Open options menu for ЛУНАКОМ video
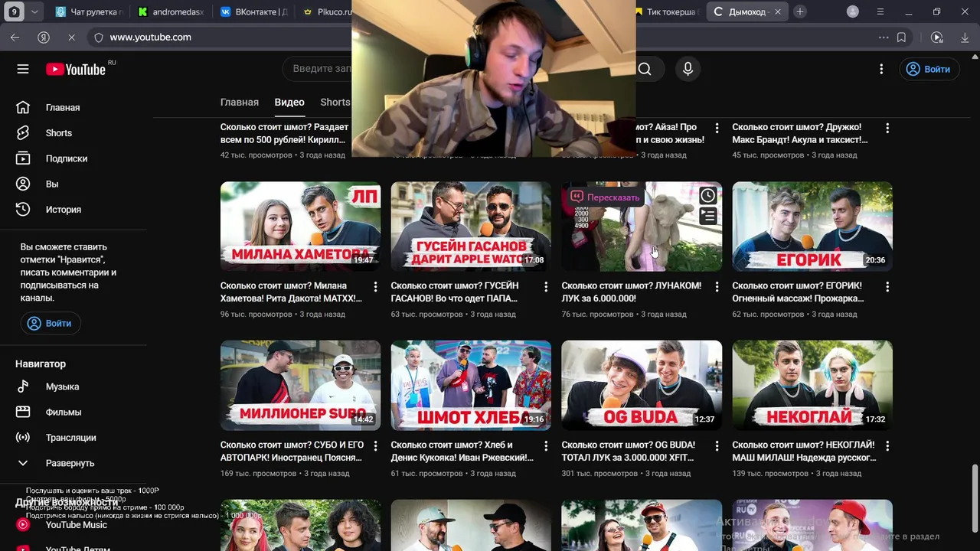Image resolution: width=980 pixels, height=551 pixels. click(717, 286)
